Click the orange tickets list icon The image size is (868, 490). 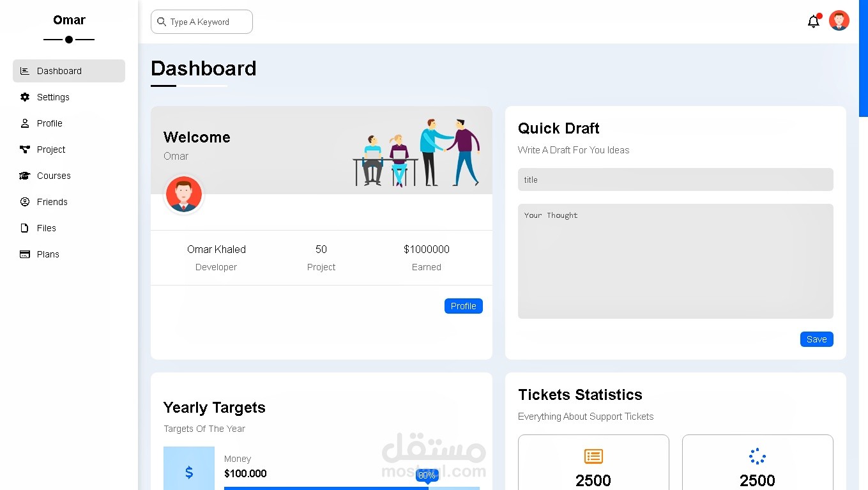point(593,456)
